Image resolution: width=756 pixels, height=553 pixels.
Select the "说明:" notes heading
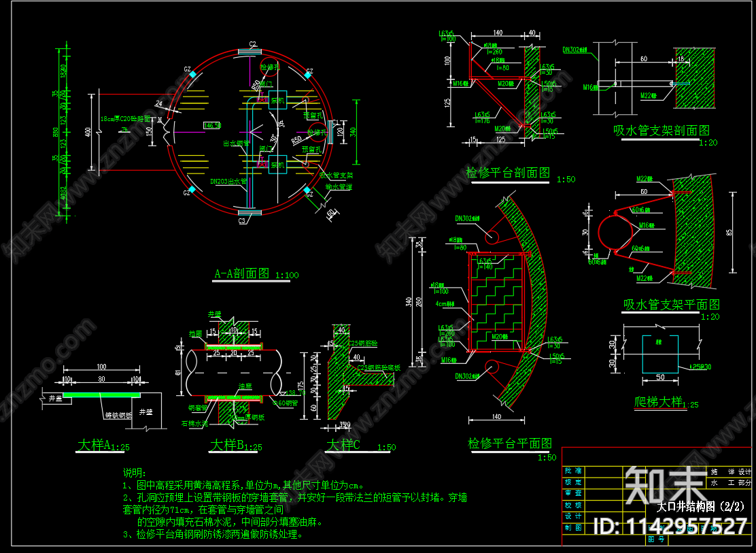[x=134, y=473]
